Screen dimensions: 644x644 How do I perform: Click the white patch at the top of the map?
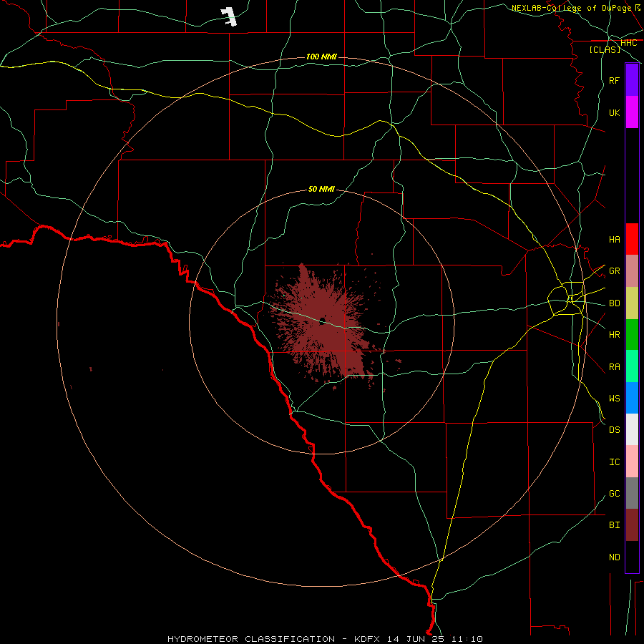click(x=229, y=17)
